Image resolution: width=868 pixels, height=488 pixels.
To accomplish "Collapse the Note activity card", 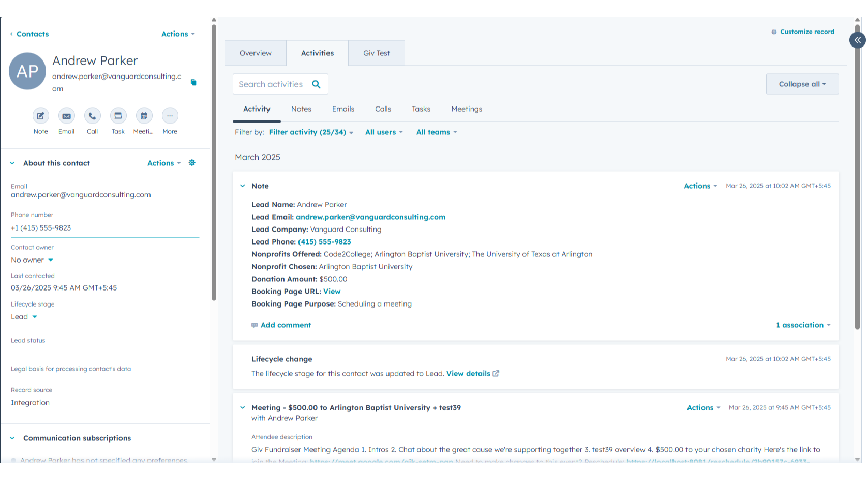I will (x=243, y=186).
